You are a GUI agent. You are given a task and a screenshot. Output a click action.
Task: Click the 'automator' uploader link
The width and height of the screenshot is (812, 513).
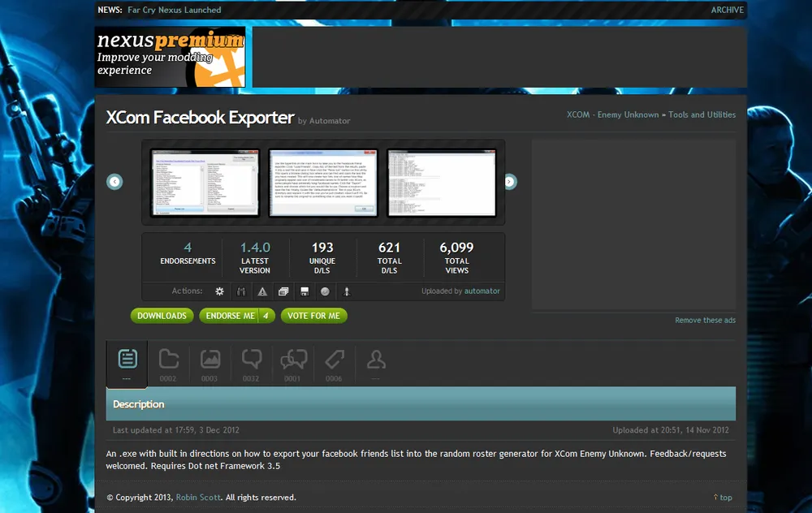pyautogui.click(x=482, y=291)
